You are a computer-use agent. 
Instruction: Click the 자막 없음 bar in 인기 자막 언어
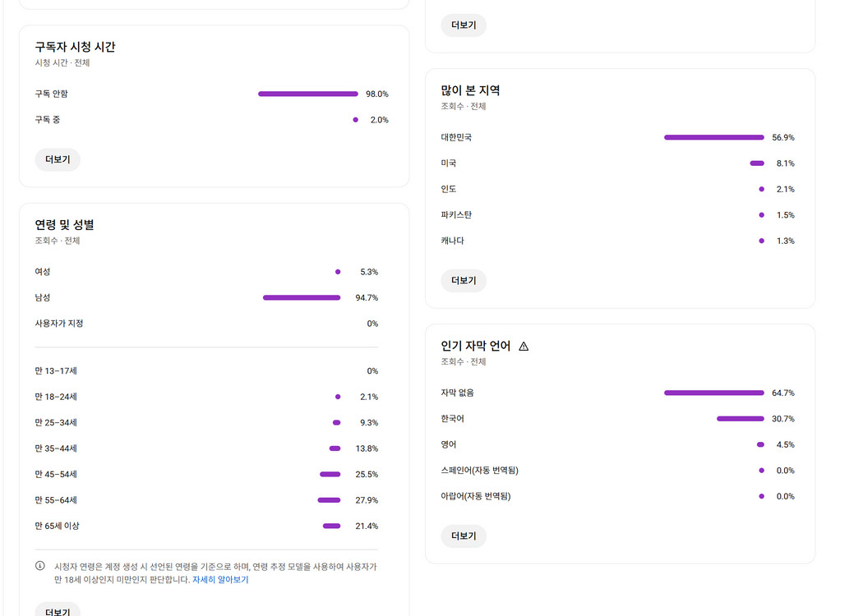[x=713, y=393]
